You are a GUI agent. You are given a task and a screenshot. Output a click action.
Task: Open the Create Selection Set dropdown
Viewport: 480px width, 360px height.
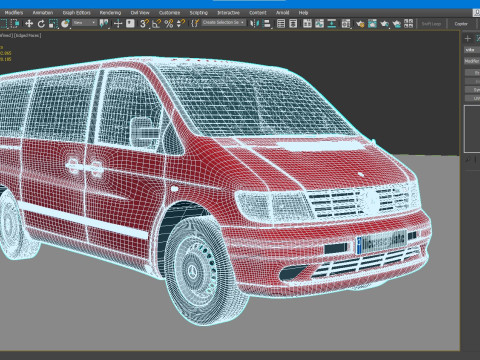coord(224,23)
